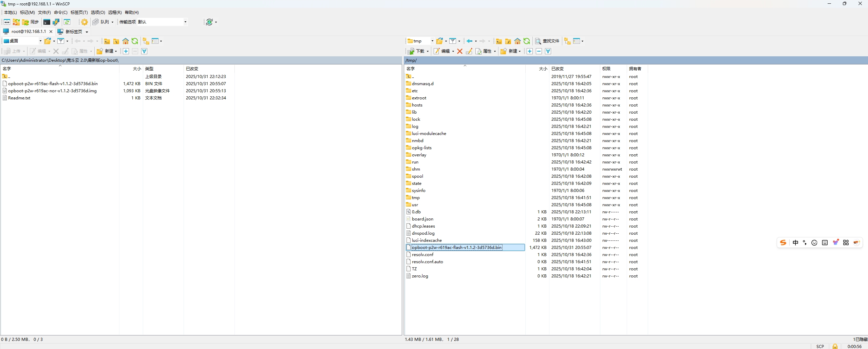Toggle the remote panel directory tree view
Viewport: 868px width, 349px height.
pos(567,41)
